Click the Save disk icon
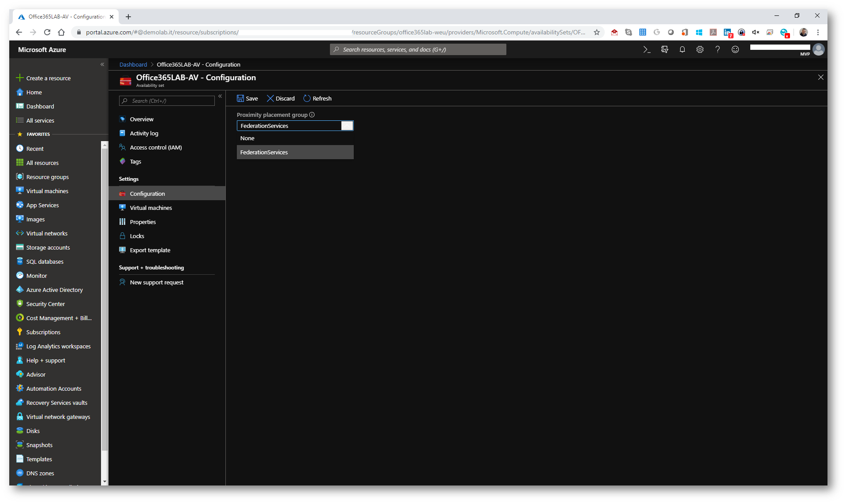 pyautogui.click(x=240, y=98)
